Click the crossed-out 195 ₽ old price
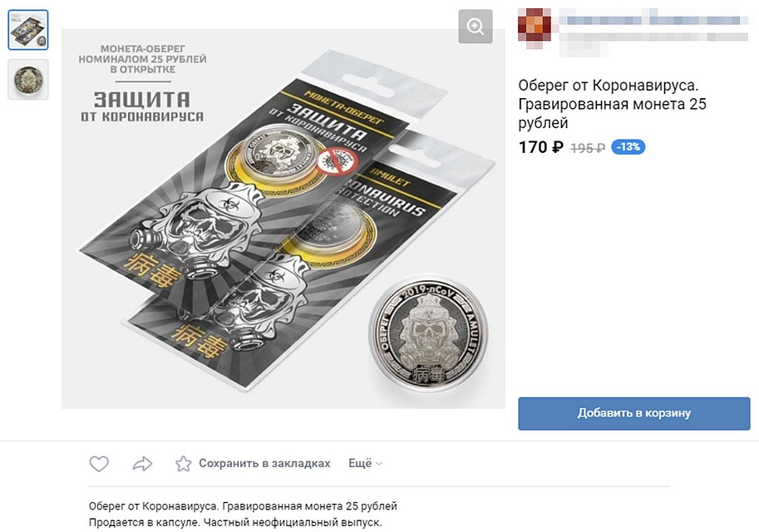The width and height of the screenshot is (759, 532). point(588,148)
